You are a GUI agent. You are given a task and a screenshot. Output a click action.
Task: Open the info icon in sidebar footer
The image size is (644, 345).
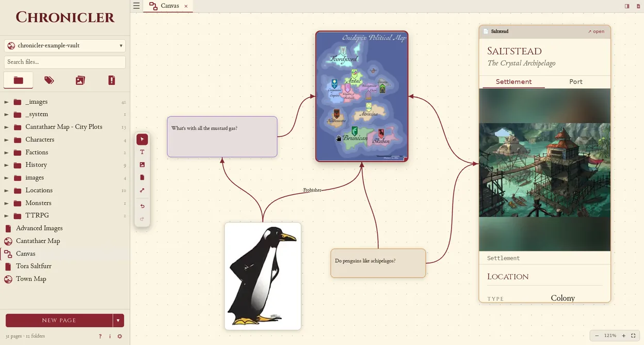[x=110, y=336]
